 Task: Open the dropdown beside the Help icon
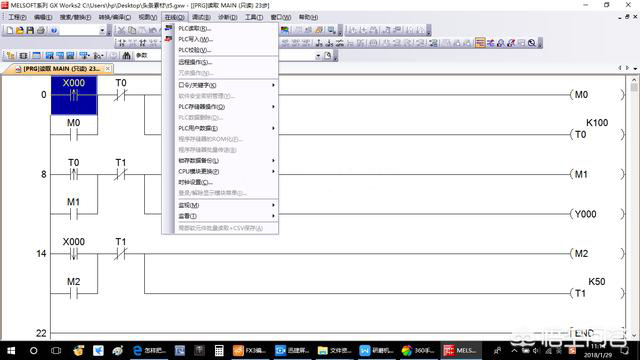coord(102,30)
